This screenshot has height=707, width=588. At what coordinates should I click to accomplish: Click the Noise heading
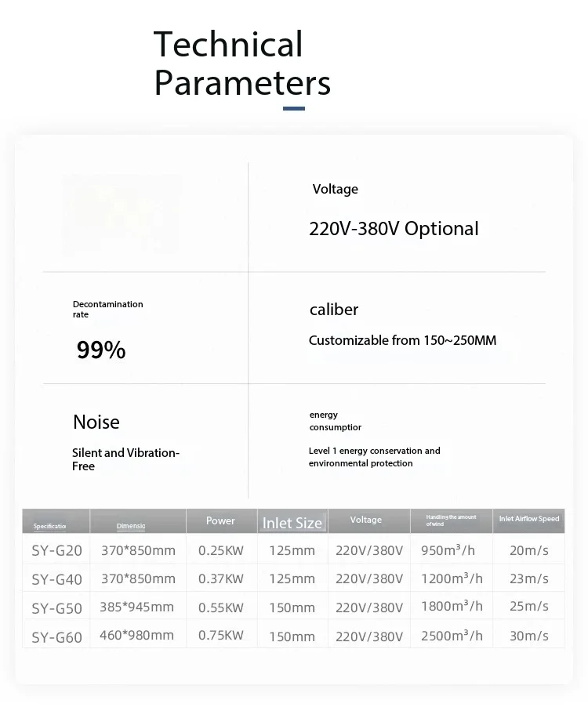coord(96,422)
